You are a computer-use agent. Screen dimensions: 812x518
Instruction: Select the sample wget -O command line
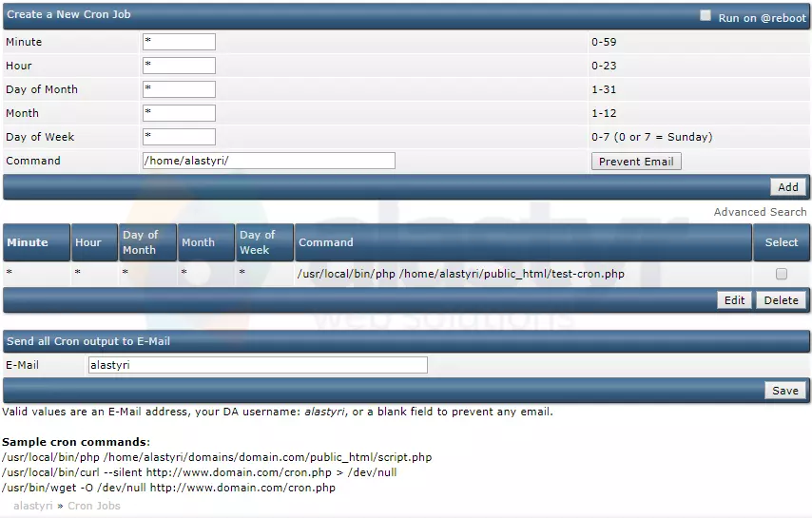tap(168, 488)
